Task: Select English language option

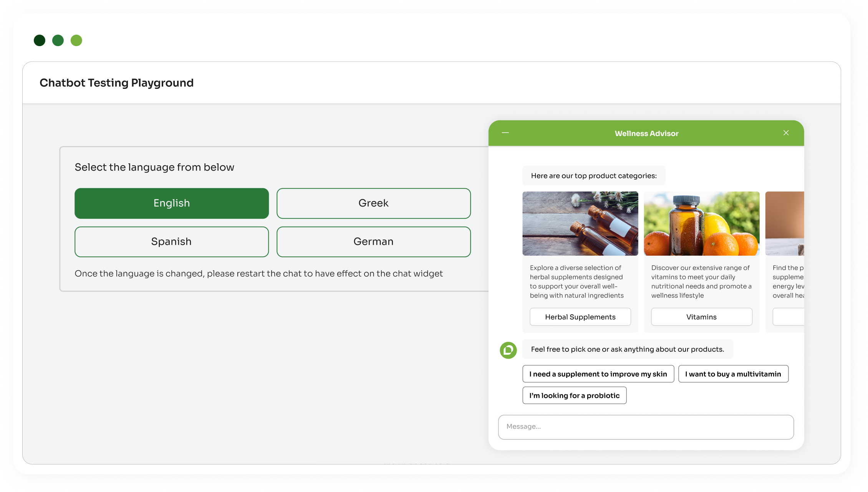Action: (172, 203)
